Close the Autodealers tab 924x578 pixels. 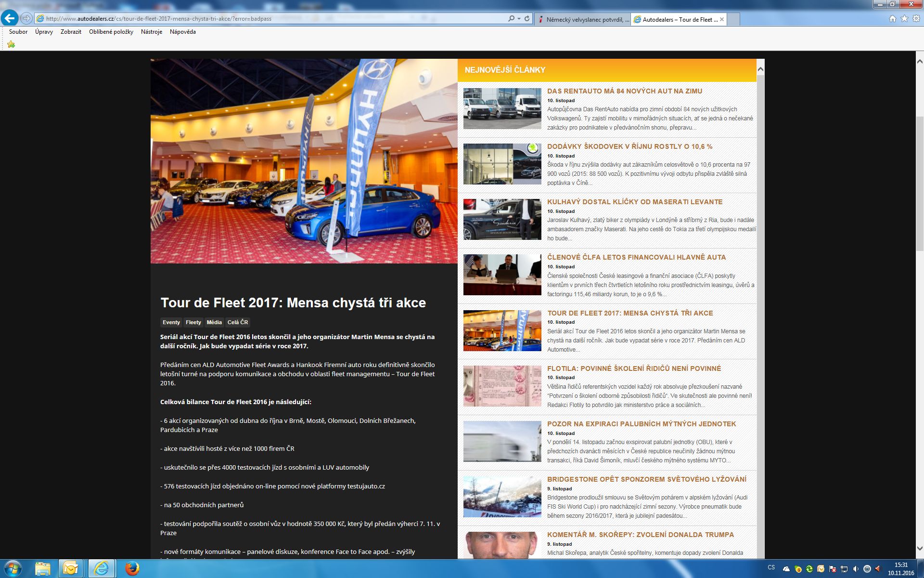coord(722,19)
